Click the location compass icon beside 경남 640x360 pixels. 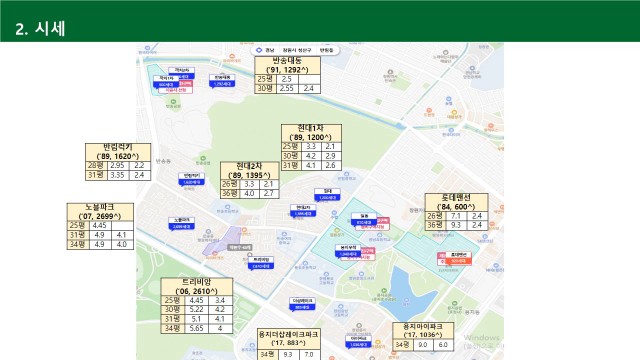coord(259,50)
